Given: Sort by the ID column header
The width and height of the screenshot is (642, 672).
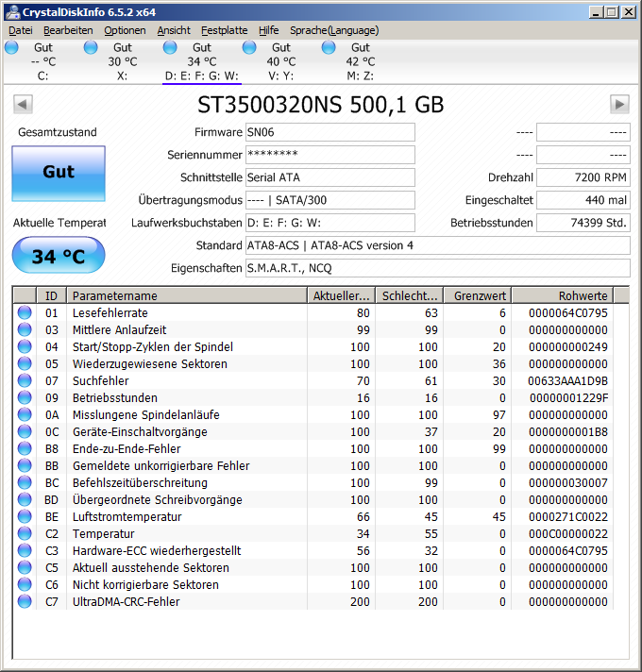Looking at the screenshot, I should point(51,295).
